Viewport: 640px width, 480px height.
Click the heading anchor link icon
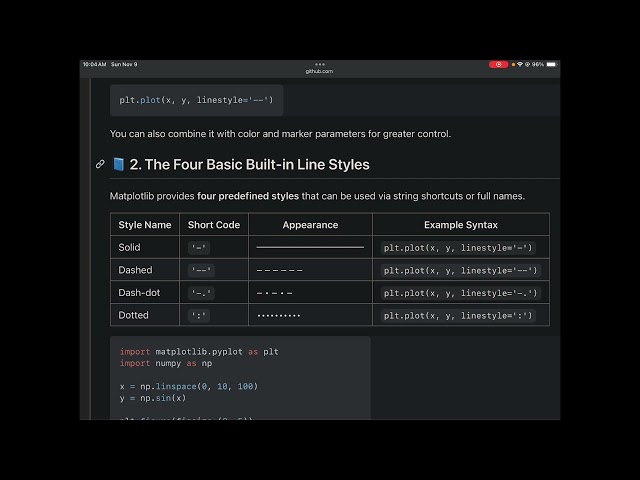pyautogui.click(x=100, y=164)
